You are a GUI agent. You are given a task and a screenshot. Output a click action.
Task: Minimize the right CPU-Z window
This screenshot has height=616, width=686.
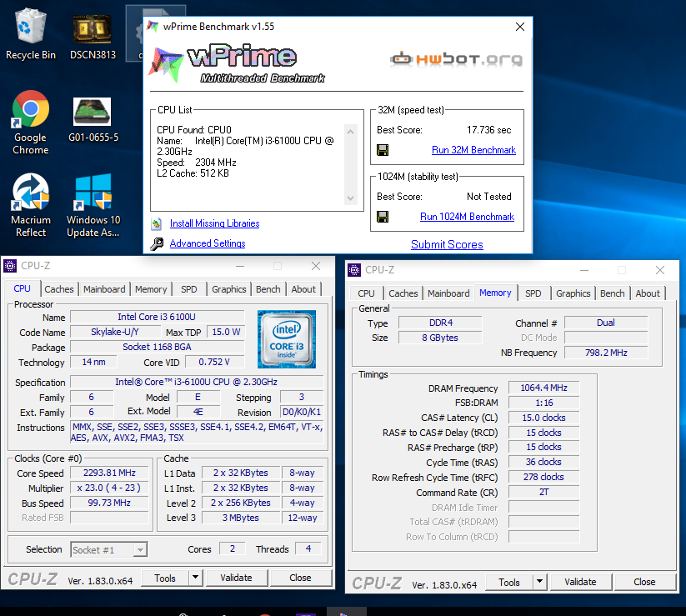[x=584, y=270]
